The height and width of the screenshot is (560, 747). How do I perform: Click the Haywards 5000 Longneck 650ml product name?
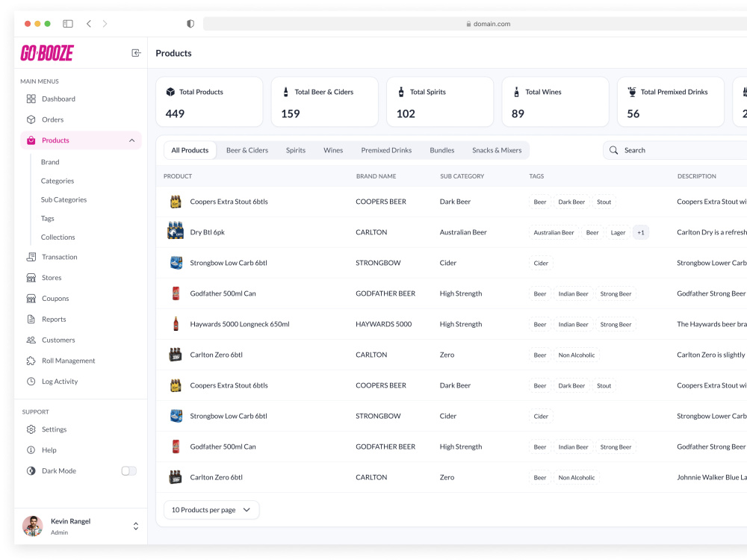240,324
